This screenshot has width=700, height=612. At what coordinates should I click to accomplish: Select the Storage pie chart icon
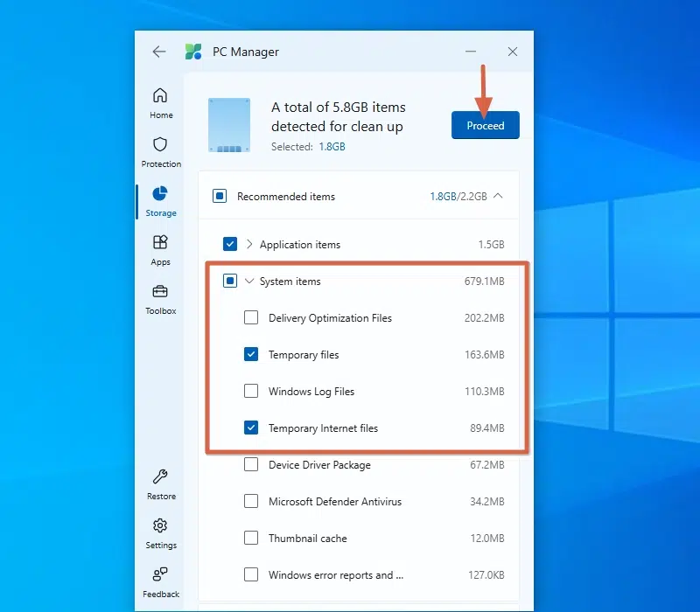coord(160,194)
